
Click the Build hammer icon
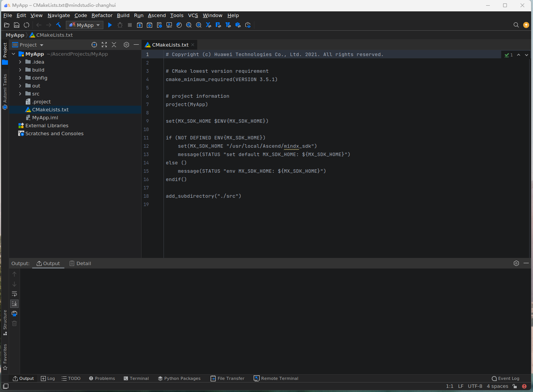[x=59, y=25]
